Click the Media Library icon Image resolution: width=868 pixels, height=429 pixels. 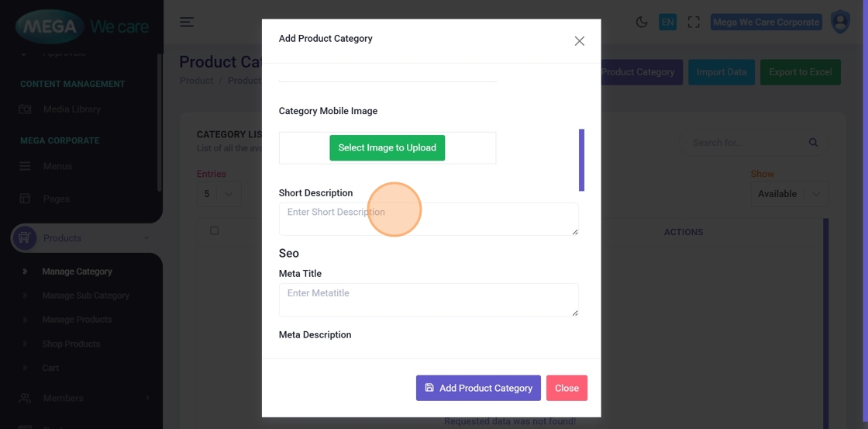(25, 109)
